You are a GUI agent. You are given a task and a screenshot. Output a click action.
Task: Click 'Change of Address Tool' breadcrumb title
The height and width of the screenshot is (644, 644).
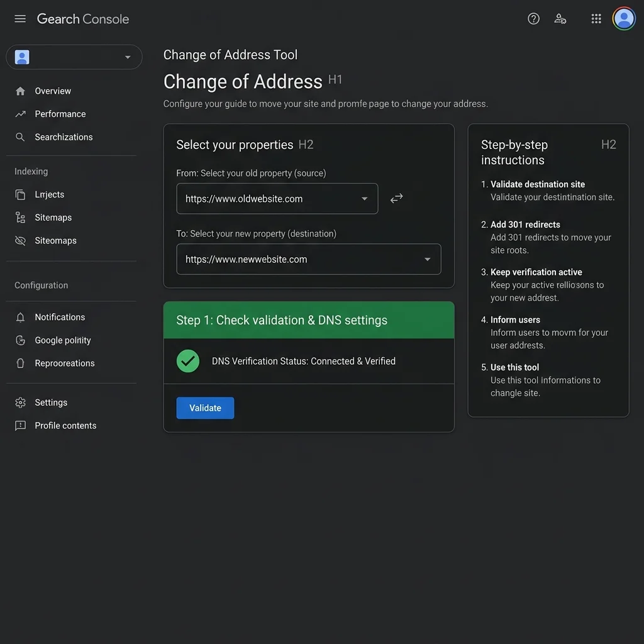[230, 55]
